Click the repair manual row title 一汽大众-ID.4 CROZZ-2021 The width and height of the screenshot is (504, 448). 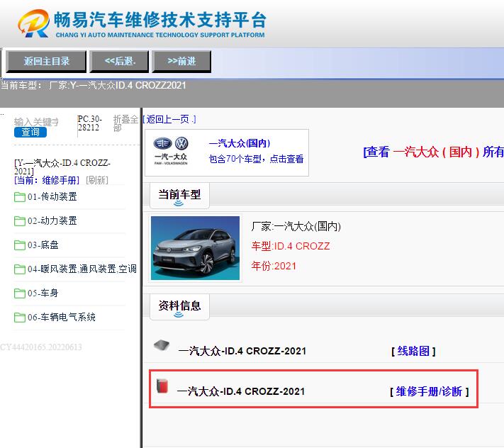coord(241,391)
